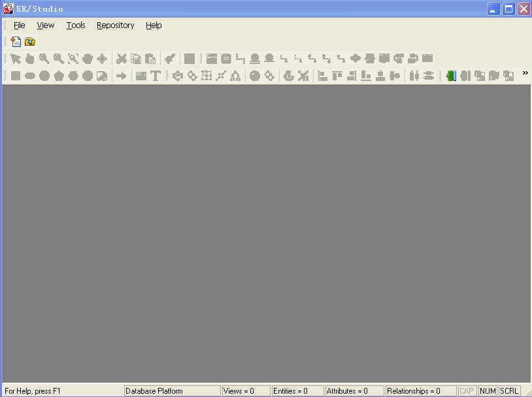
Task: Select the rounded oval shape tool
Action: [30, 76]
